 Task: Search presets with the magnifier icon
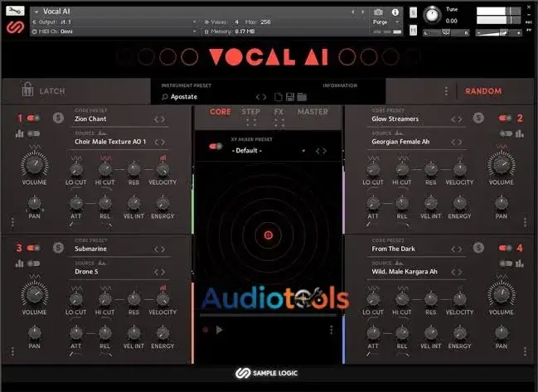165,97
